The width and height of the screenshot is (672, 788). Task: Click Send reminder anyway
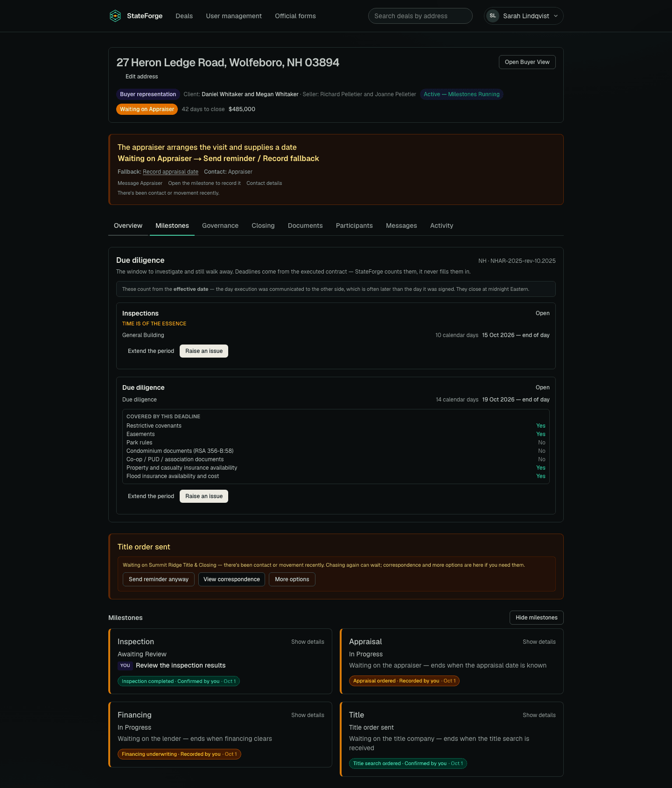coord(159,579)
